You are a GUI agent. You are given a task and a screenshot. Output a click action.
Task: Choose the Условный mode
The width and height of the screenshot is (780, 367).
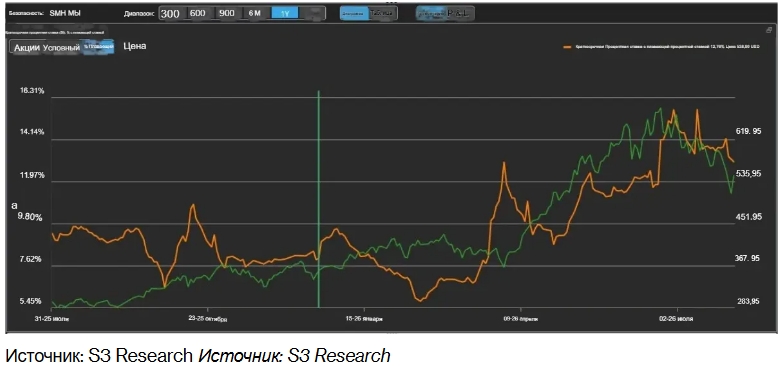(61, 48)
